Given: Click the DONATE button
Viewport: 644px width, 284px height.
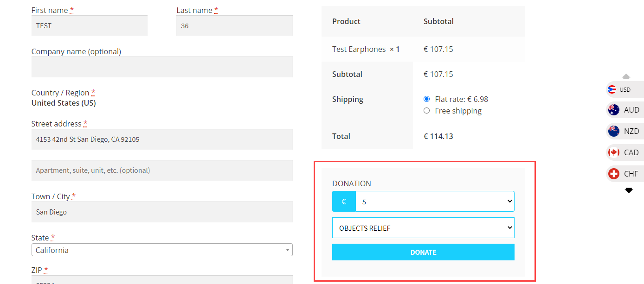Looking at the screenshot, I should tap(423, 252).
